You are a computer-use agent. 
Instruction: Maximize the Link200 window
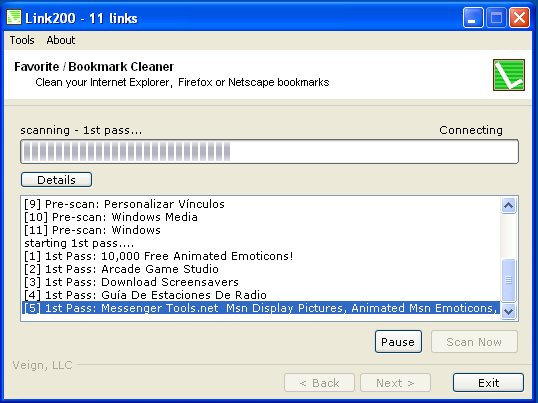click(x=496, y=18)
